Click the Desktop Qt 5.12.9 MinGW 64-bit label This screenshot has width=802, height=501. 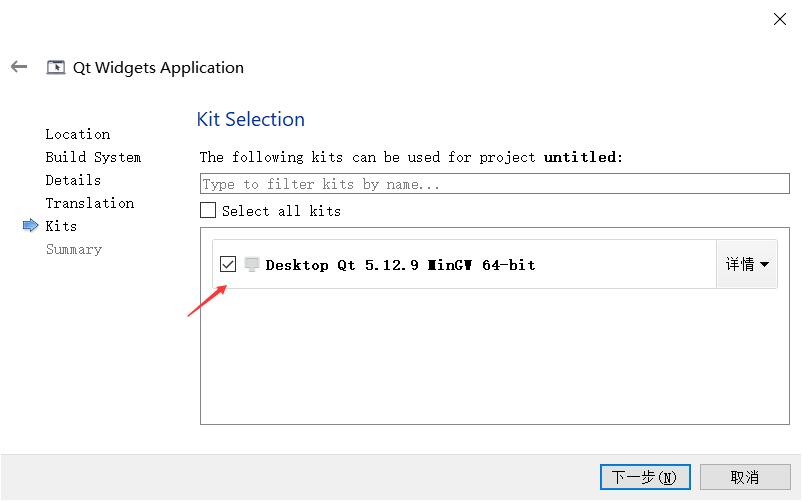coord(400,265)
